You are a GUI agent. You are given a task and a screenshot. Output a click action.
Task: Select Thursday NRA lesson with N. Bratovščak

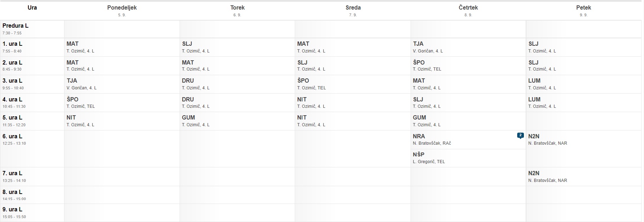pos(468,140)
